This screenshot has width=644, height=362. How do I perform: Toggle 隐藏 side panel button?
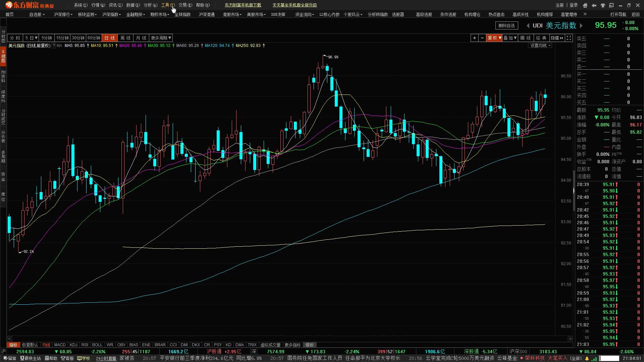click(557, 38)
